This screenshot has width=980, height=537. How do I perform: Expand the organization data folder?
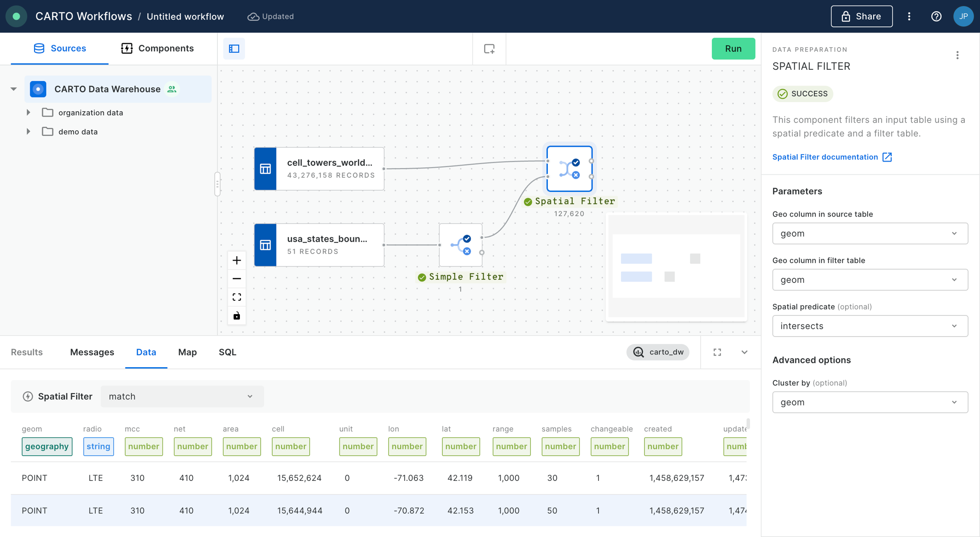click(28, 112)
